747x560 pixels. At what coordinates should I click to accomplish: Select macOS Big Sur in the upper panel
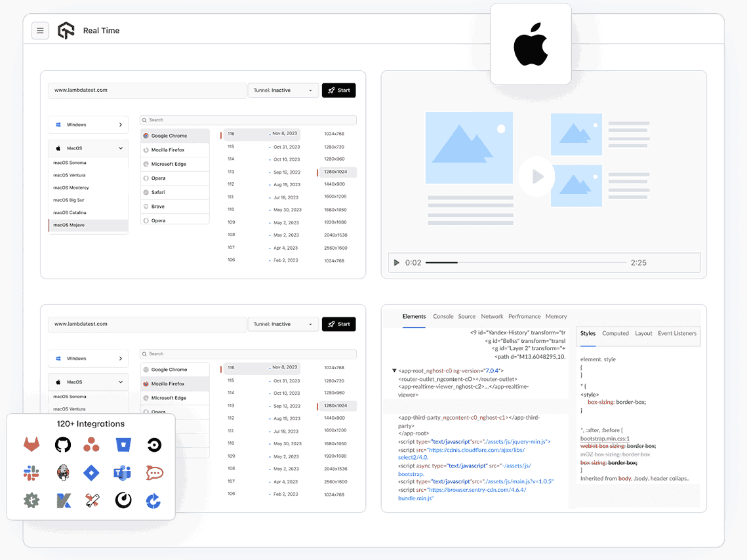[x=88, y=200]
